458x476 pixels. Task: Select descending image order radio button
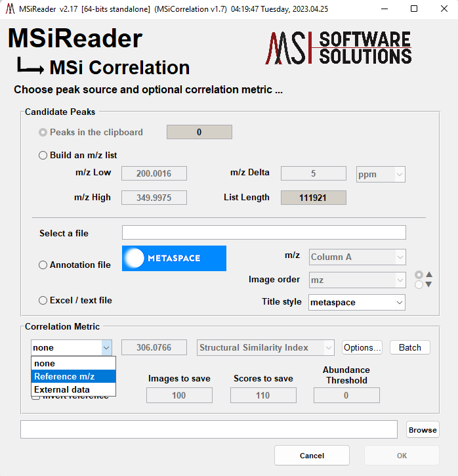point(419,285)
